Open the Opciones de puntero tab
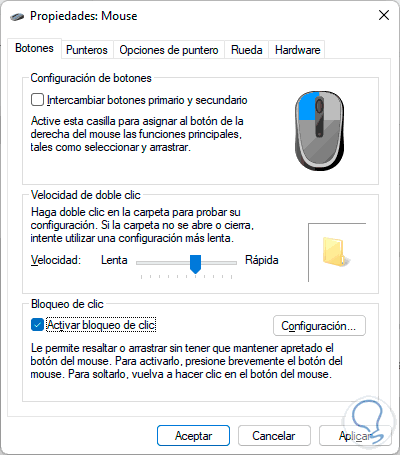 pos(169,50)
